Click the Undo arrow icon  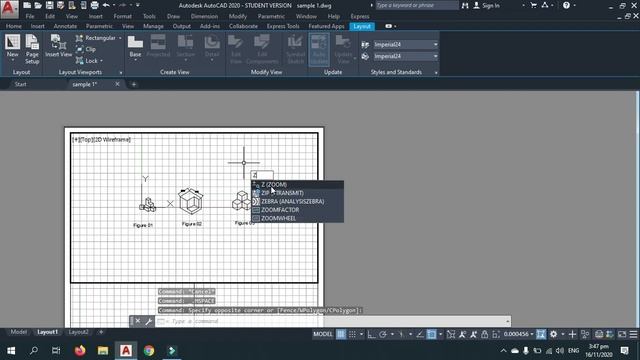click(x=106, y=5)
